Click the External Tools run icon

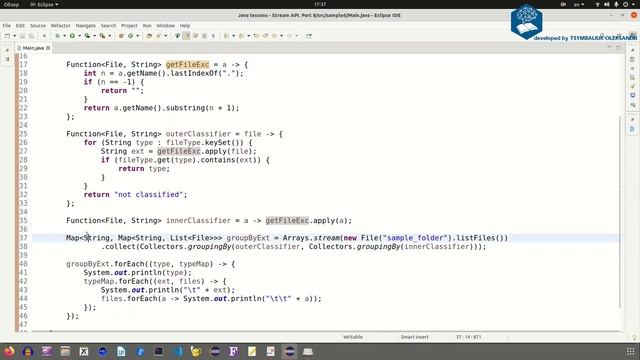(102, 36)
